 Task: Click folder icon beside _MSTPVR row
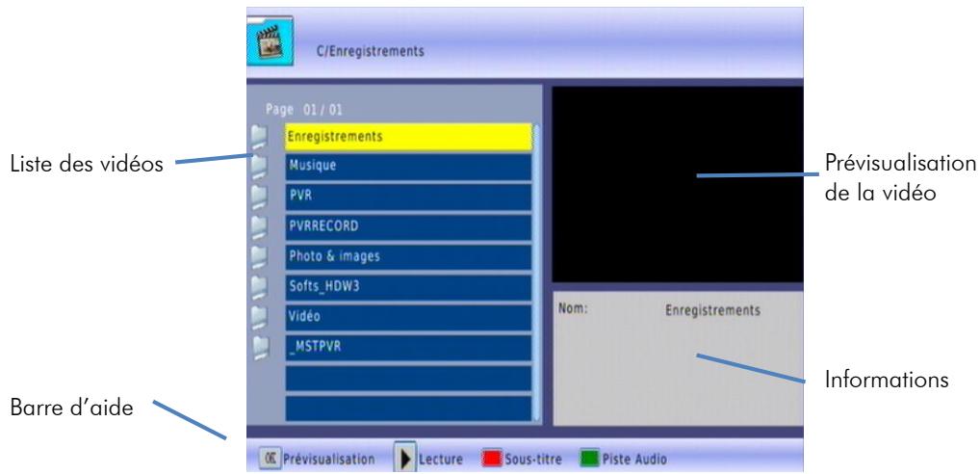click(259, 348)
